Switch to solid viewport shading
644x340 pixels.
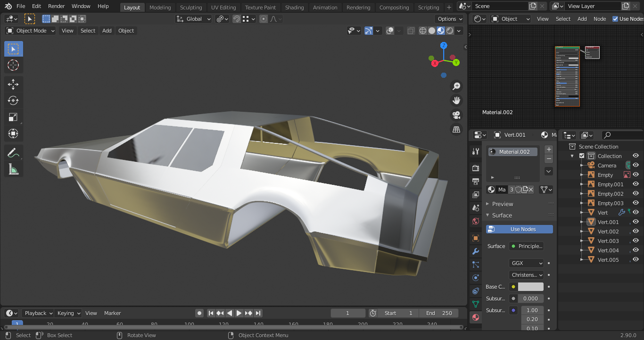(431, 31)
